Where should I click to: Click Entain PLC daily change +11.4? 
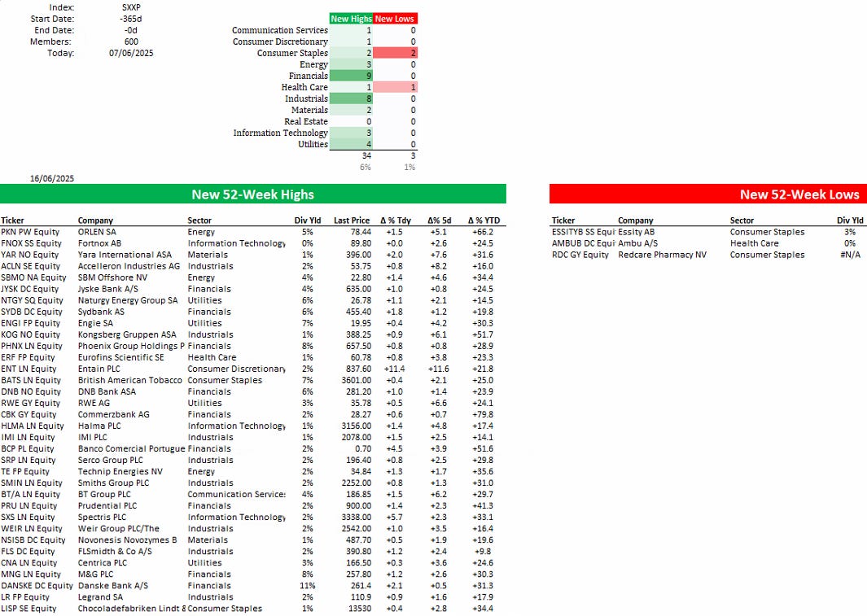point(394,369)
